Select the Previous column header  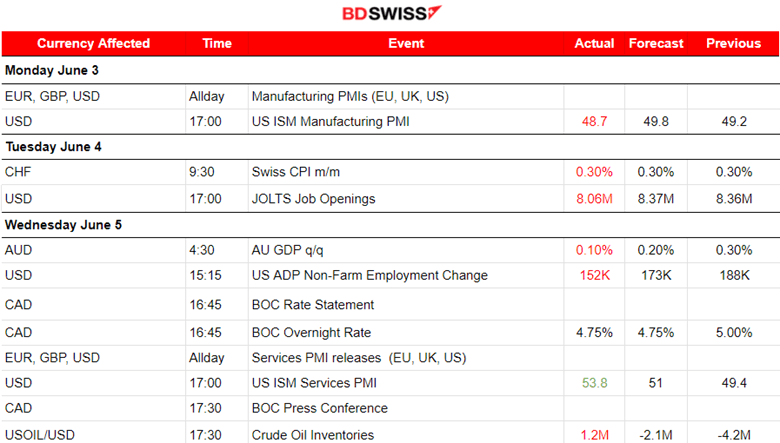(734, 44)
